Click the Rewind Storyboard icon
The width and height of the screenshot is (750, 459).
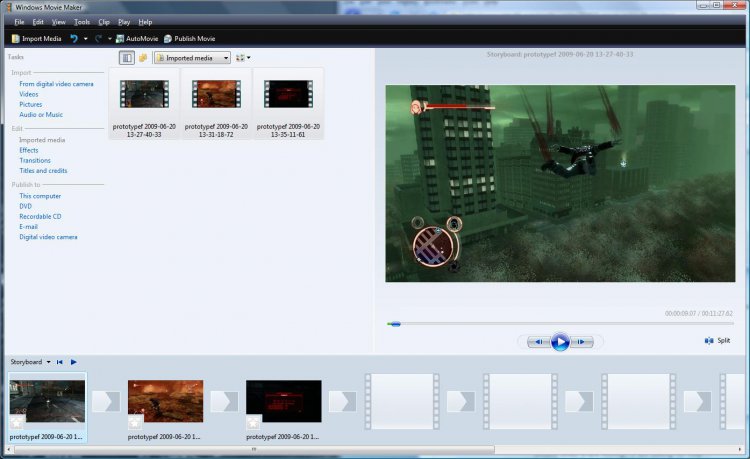pos(60,362)
